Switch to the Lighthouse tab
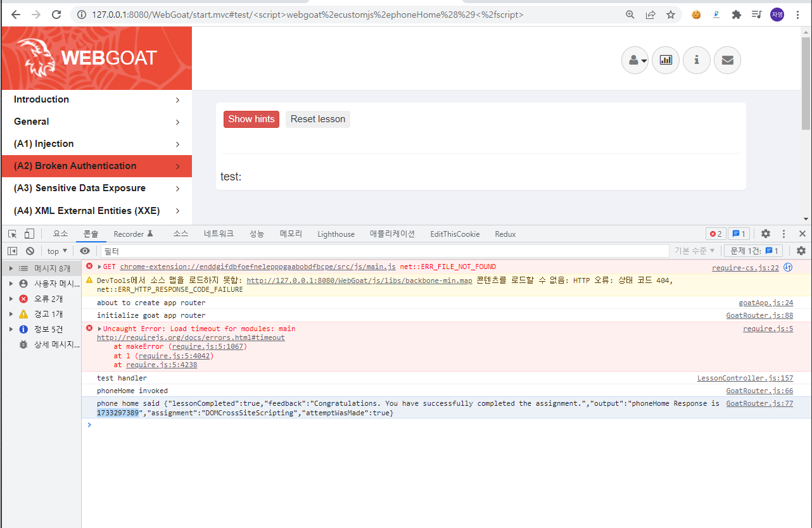Viewport: 812px width, 528px height. (x=336, y=234)
